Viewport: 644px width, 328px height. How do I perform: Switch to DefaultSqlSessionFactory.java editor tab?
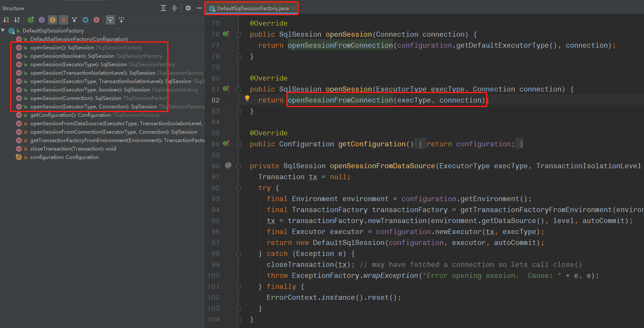pyautogui.click(x=253, y=8)
